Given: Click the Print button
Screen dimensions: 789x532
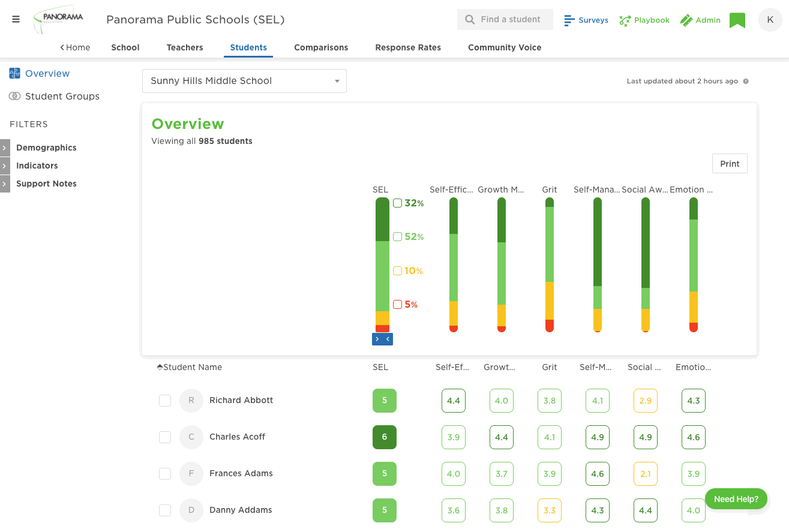Looking at the screenshot, I should coord(730,164).
